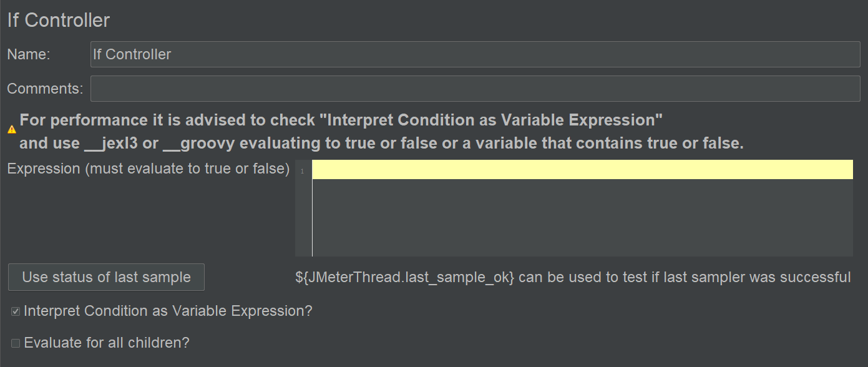Screen dimensions: 868x367
Task: Place cursor after If Controller text in Name
Action: 172,54
